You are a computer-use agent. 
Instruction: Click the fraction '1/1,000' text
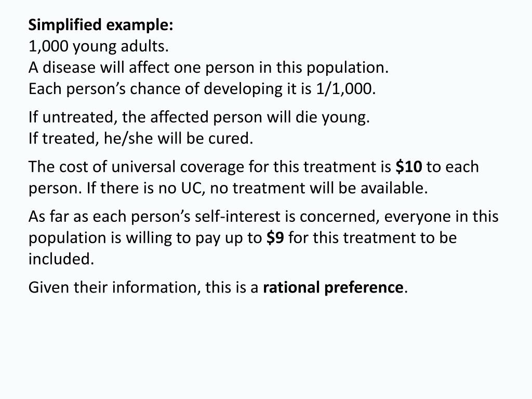point(344,89)
